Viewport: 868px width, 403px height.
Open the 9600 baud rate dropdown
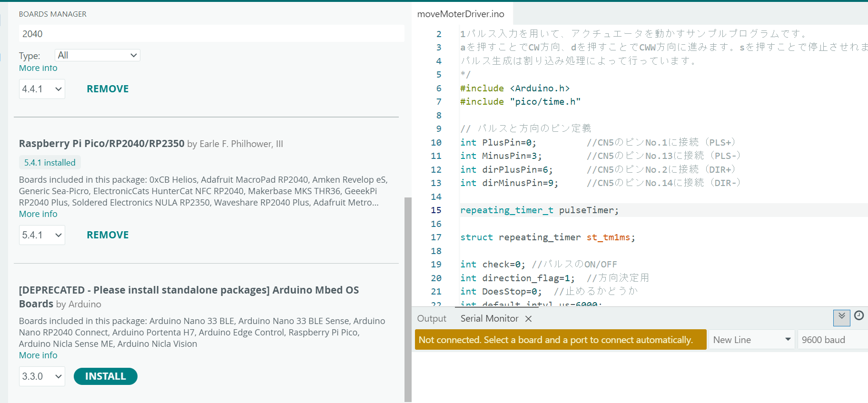pos(832,340)
